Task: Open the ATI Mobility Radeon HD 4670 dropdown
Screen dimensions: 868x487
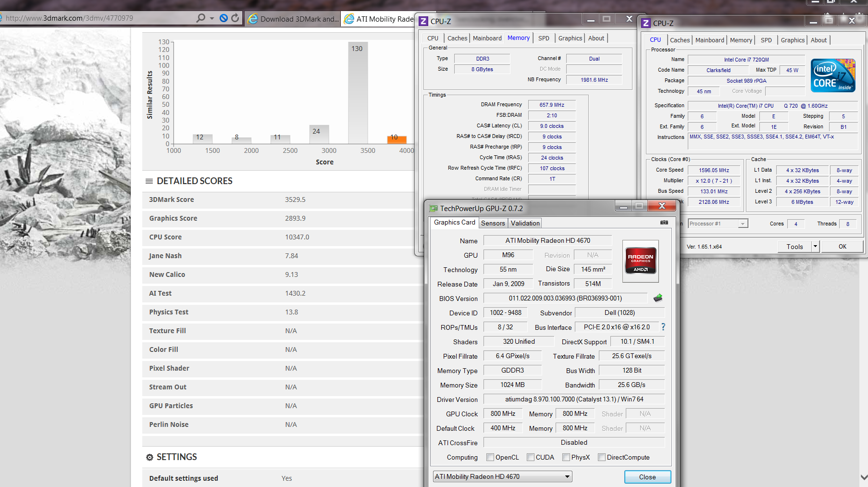Action: click(x=502, y=476)
